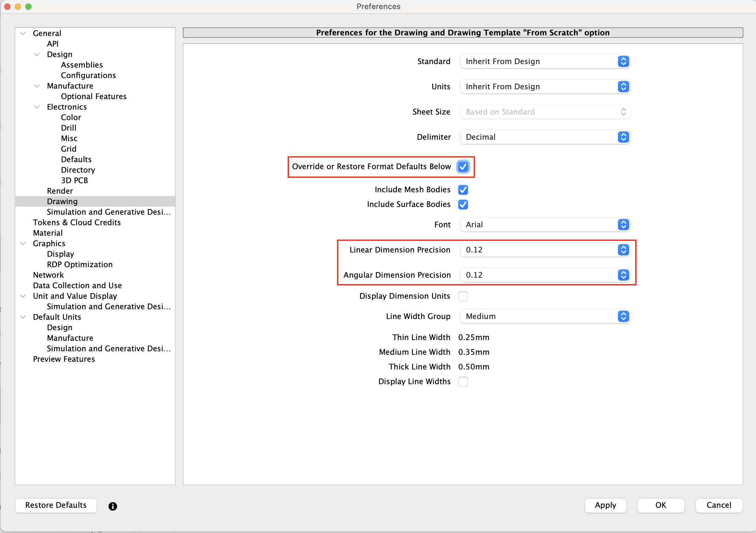Screen dimensions: 756x533
Task: Open Preview Features preferences page
Action: coord(64,359)
